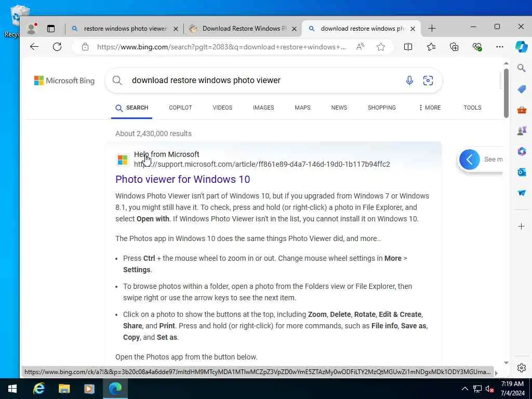Open 'Photo viewer for Windows 10' link

pos(182,179)
